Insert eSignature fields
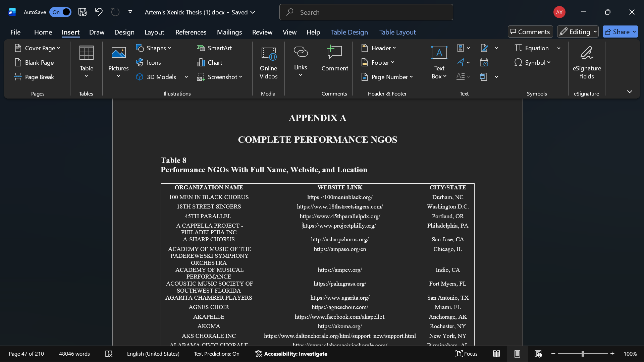 click(587, 63)
